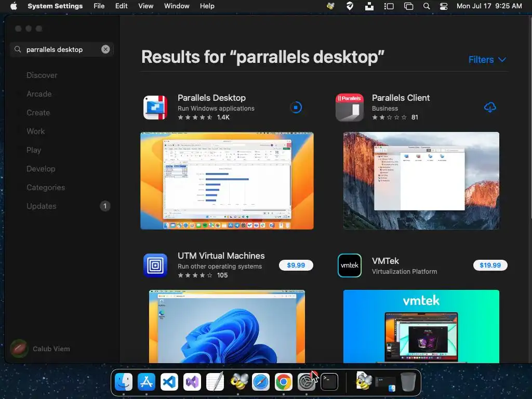Click the magnifier icon in the search field
This screenshot has width=532, height=399.
[18, 49]
